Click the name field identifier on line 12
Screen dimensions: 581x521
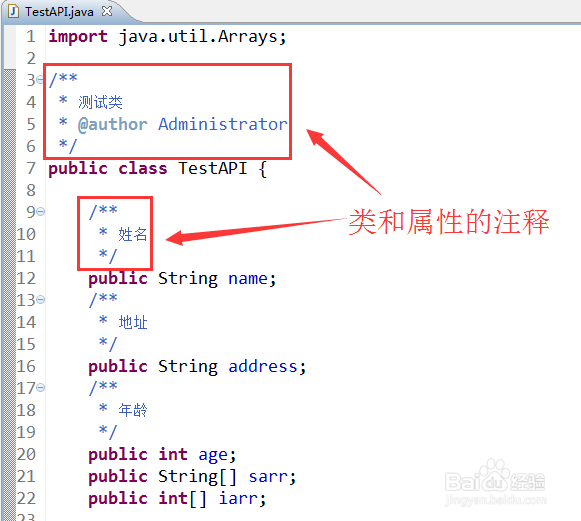248,279
